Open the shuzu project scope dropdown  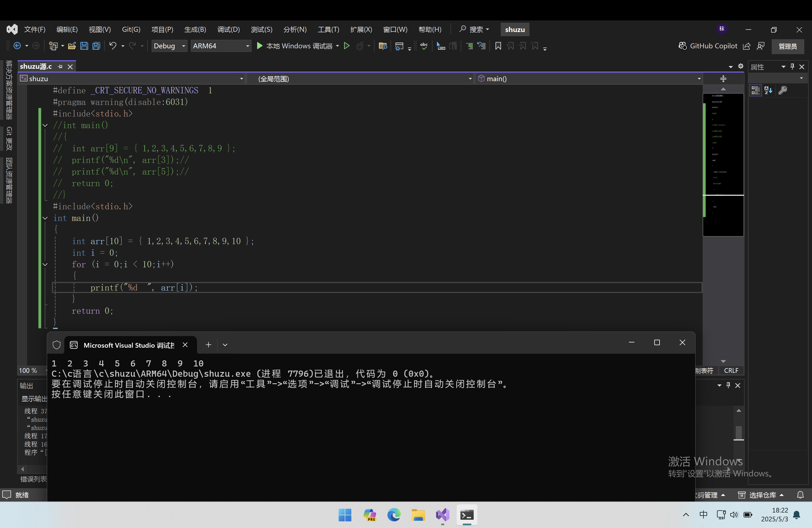pyautogui.click(x=242, y=79)
